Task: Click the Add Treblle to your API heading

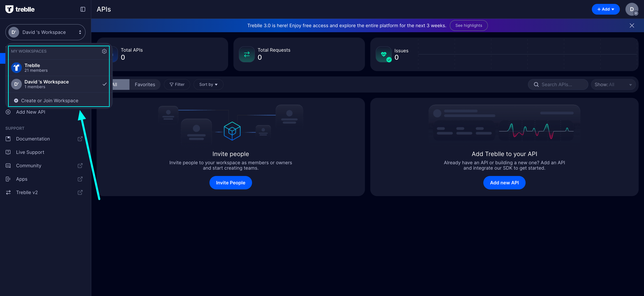Action: pyautogui.click(x=504, y=154)
